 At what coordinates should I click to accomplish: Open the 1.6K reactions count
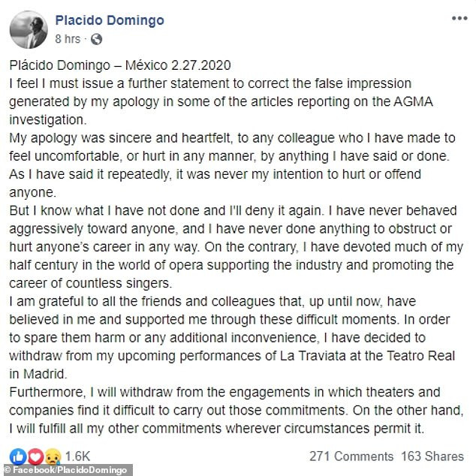(78, 456)
